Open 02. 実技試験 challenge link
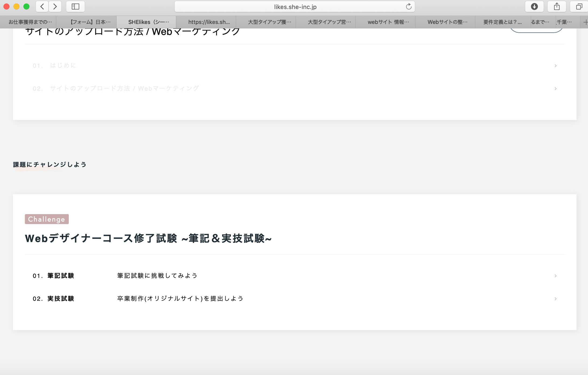588x375 pixels. [61, 299]
